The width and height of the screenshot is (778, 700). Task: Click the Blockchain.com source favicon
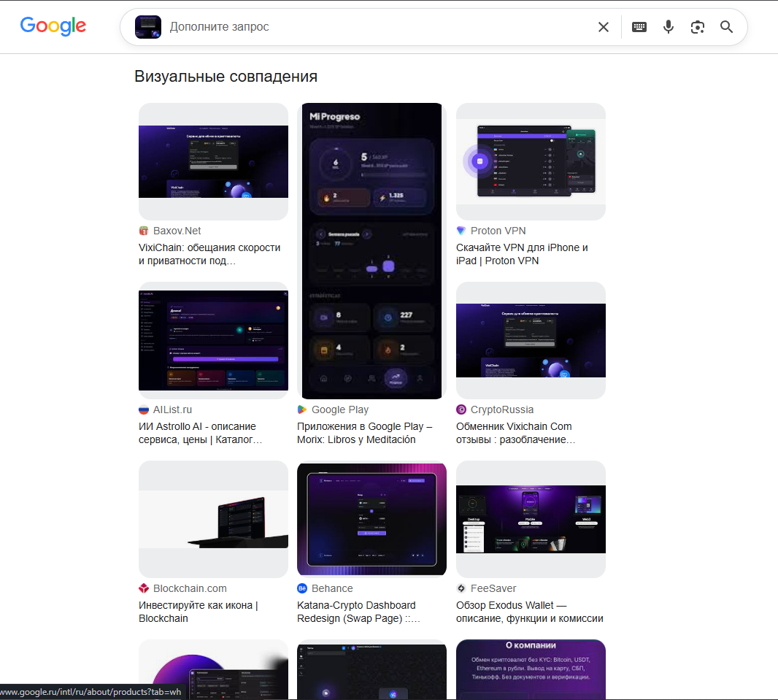144,588
